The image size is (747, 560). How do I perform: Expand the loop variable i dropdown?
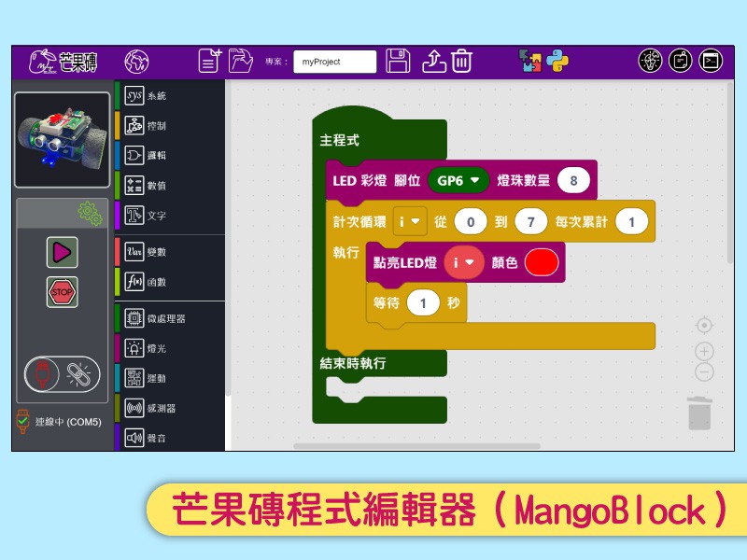click(409, 222)
